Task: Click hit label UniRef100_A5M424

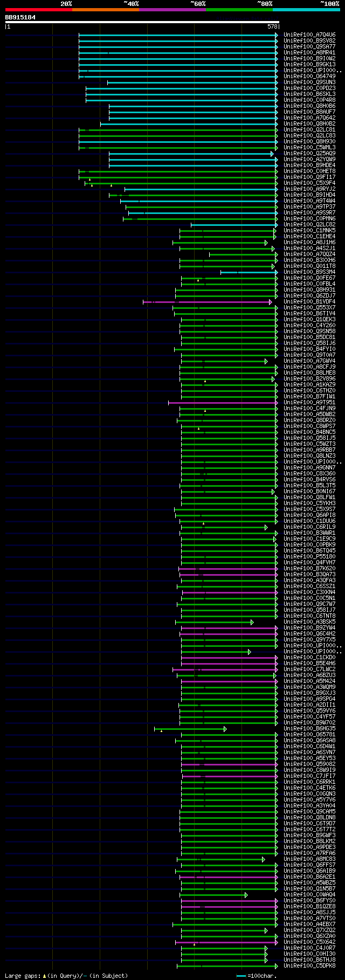Action: click(x=309, y=681)
